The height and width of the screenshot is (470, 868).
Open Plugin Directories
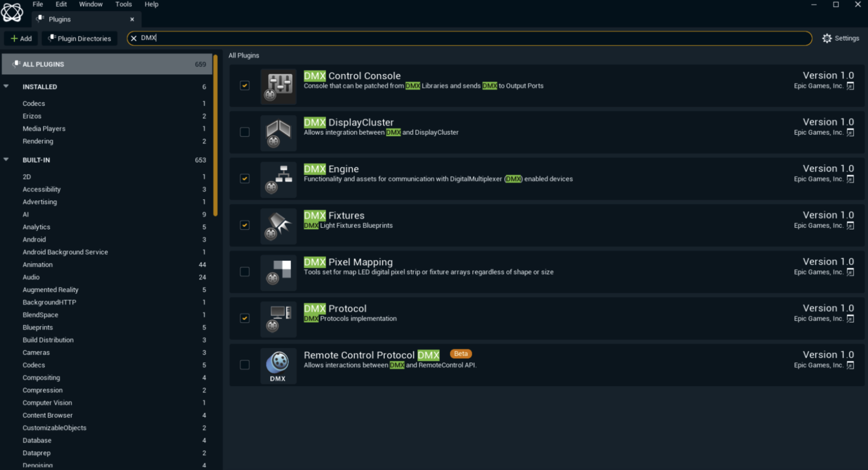[79, 38]
